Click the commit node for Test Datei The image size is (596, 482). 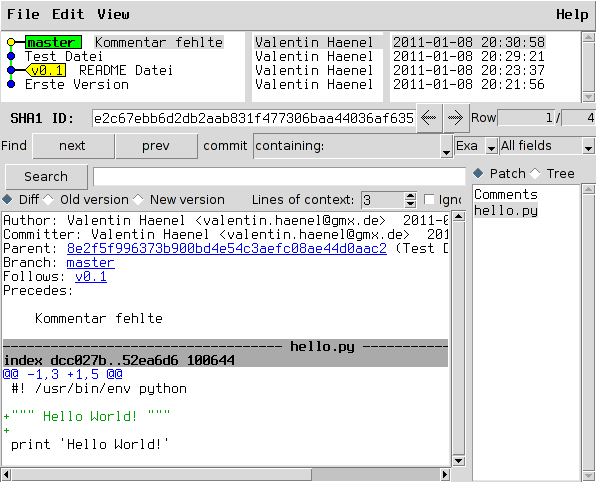point(11,56)
